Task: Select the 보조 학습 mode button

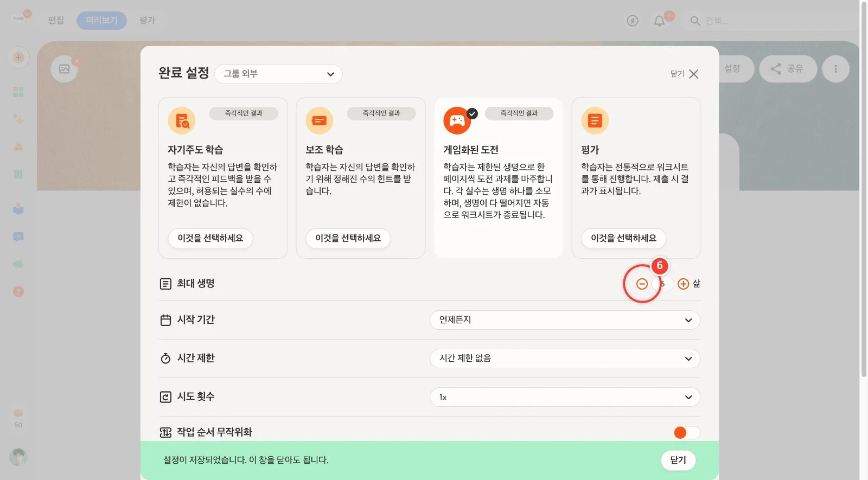Action: [x=348, y=238]
